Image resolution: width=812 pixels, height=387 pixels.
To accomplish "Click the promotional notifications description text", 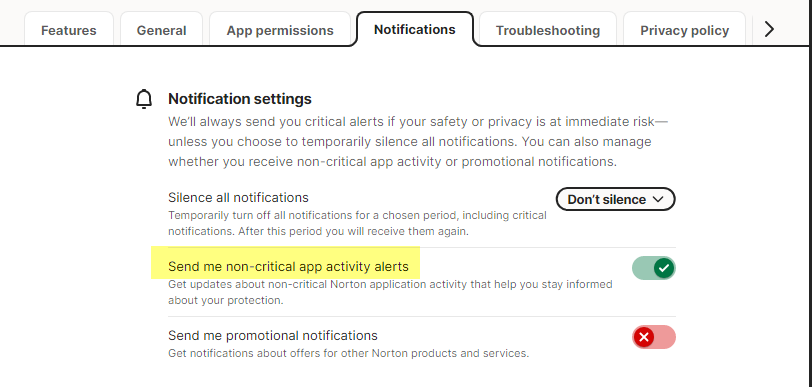I will [x=349, y=354].
